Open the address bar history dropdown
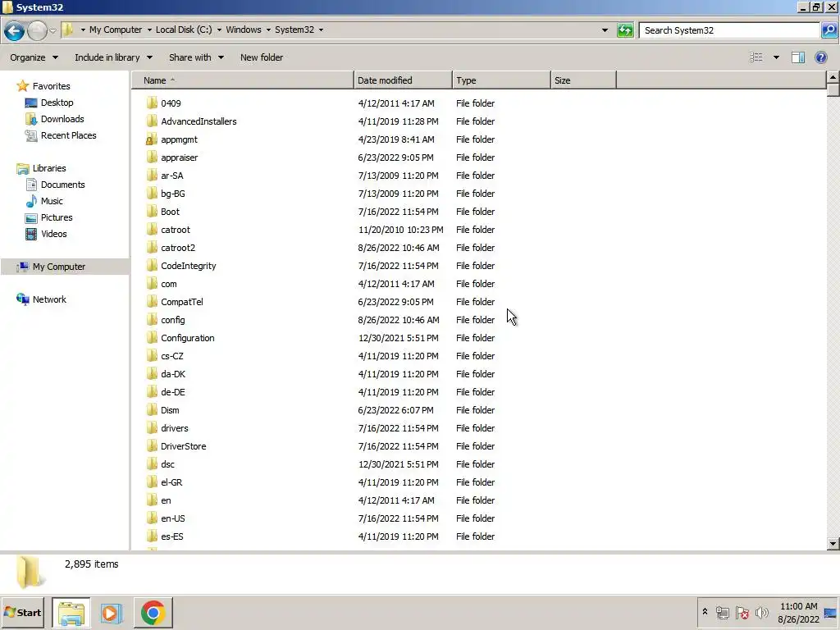The height and width of the screenshot is (630, 840). pyautogui.click(x=605, y=30)
